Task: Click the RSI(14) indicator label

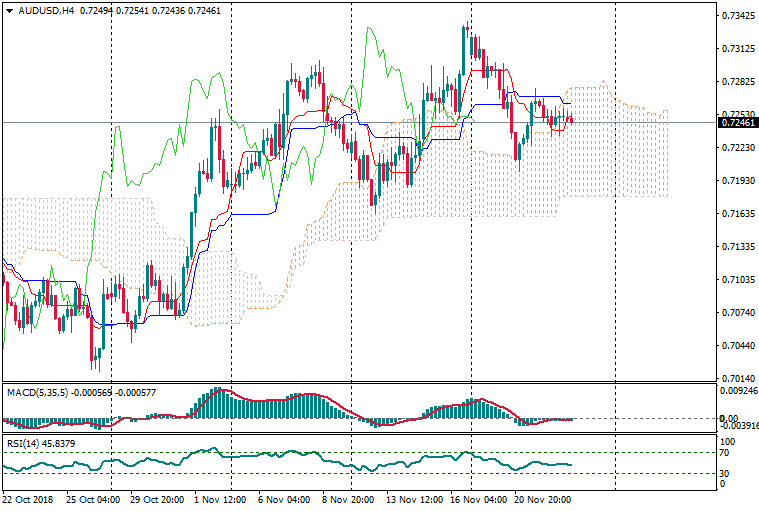Action: (23, 442)
